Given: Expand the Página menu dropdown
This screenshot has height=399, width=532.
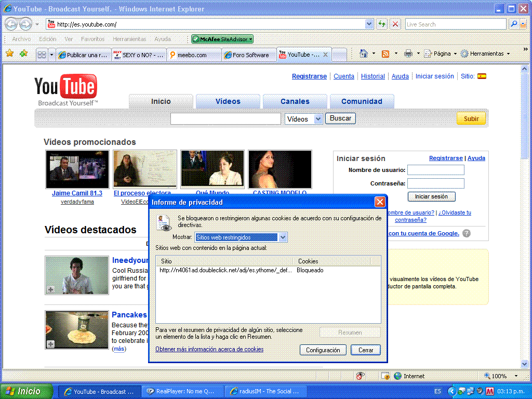Looking at the screenshot, I should (455, 54).
